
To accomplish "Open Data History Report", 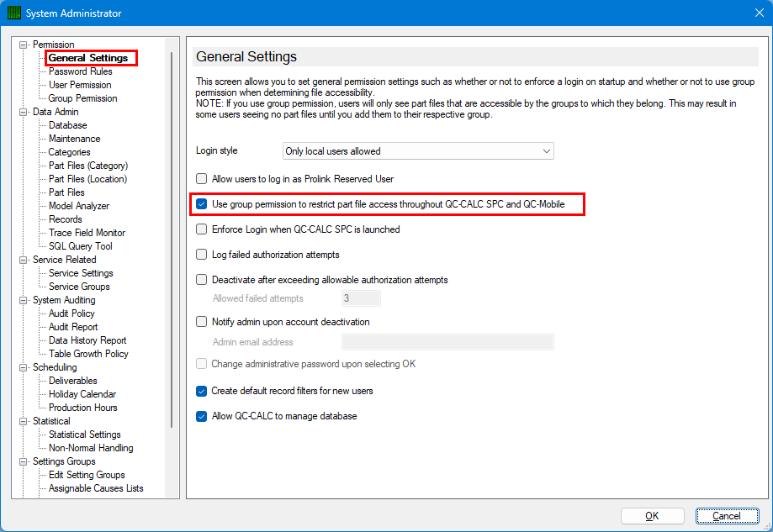I will [87, 340].
